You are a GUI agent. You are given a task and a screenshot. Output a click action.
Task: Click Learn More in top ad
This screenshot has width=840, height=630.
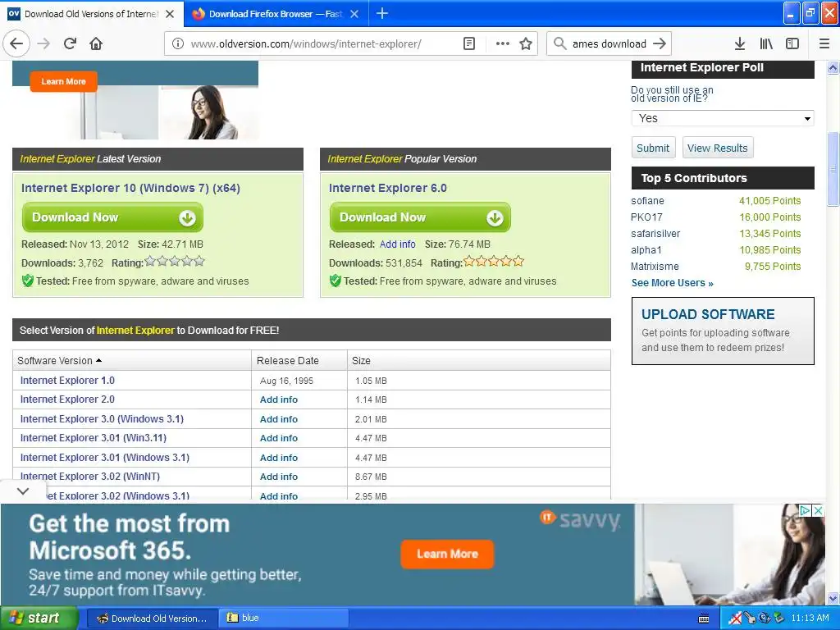(63, 81)
